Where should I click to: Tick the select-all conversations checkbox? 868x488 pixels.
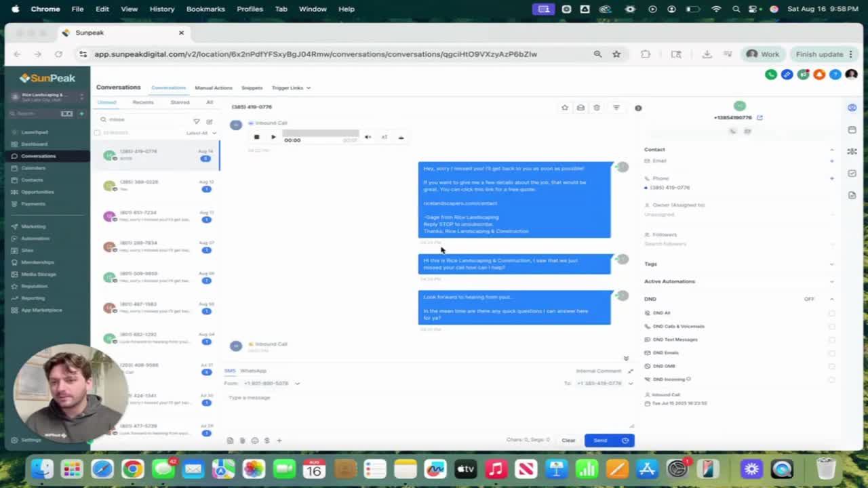pyautogui.click(x=98, y=133)
